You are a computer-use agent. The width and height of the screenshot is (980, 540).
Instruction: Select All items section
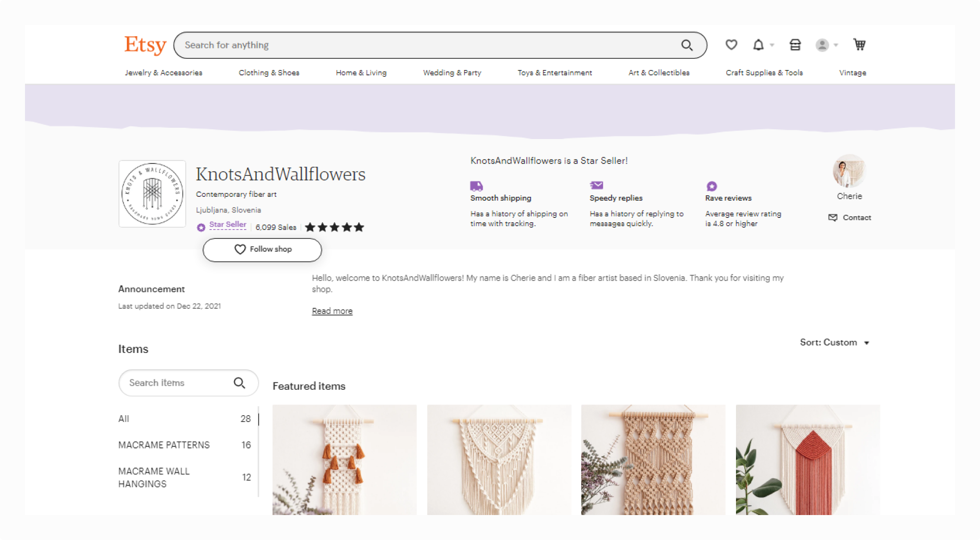(x=185, y=419)
